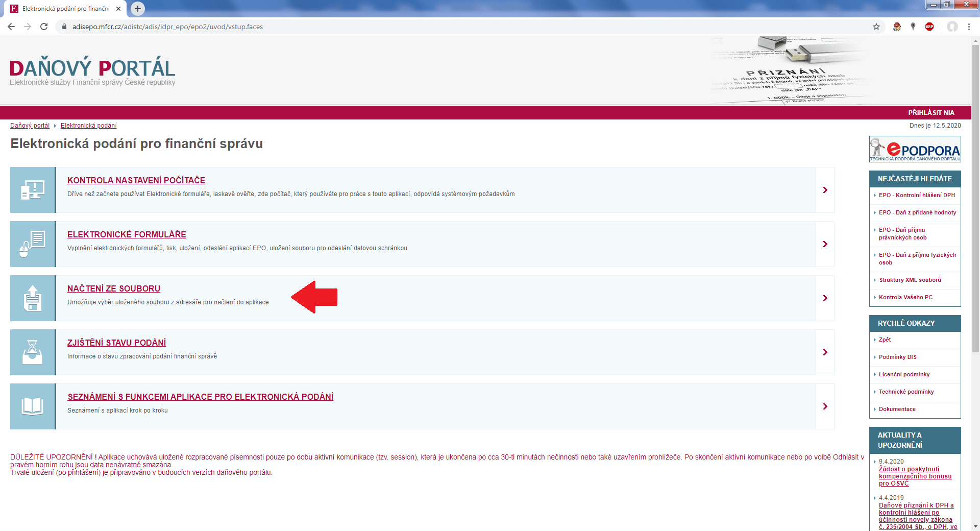Open a new browser tab
Screen dimensions: 980x531
pos(138,9)
